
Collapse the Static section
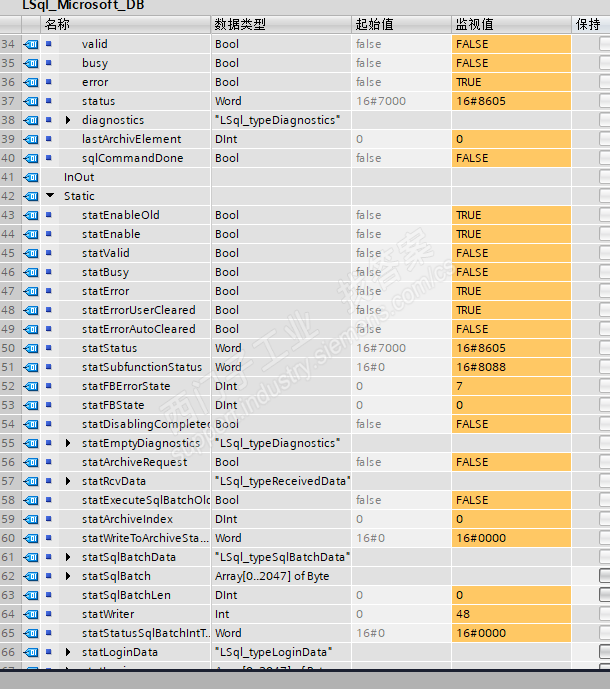50,196
